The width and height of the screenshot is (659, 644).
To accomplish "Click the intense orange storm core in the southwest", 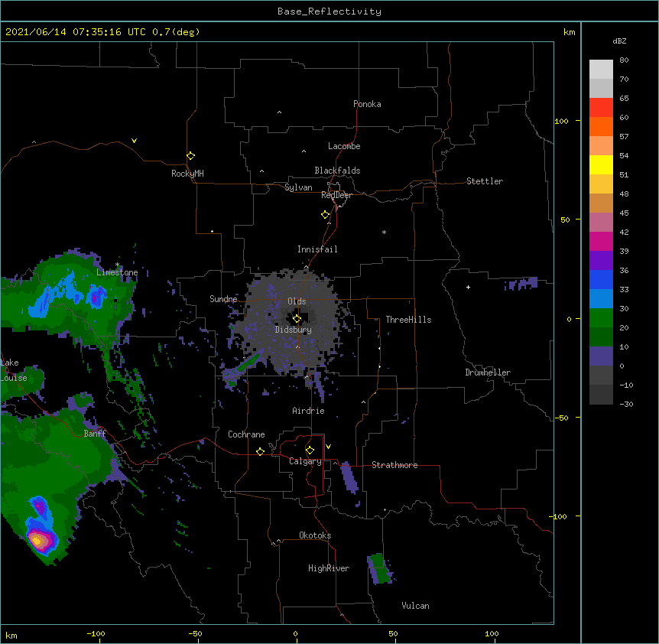I will (x=39, y=540).
